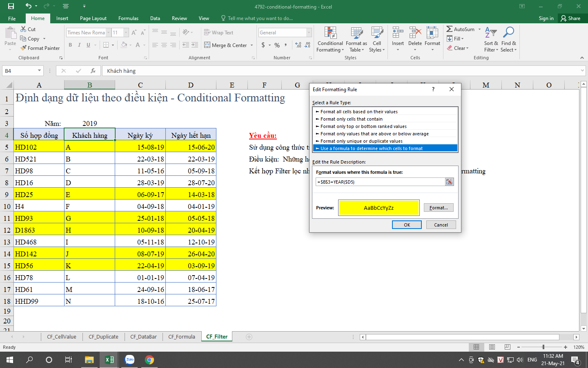Select Normal view in the status bar
The image size is (588, 368).
tap(476, 347)
